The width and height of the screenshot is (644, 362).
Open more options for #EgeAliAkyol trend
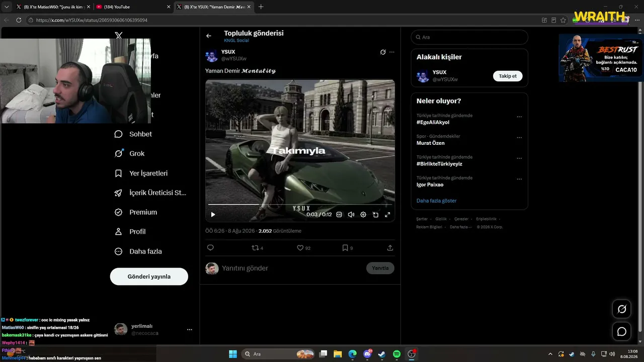(x=519, y=117)
